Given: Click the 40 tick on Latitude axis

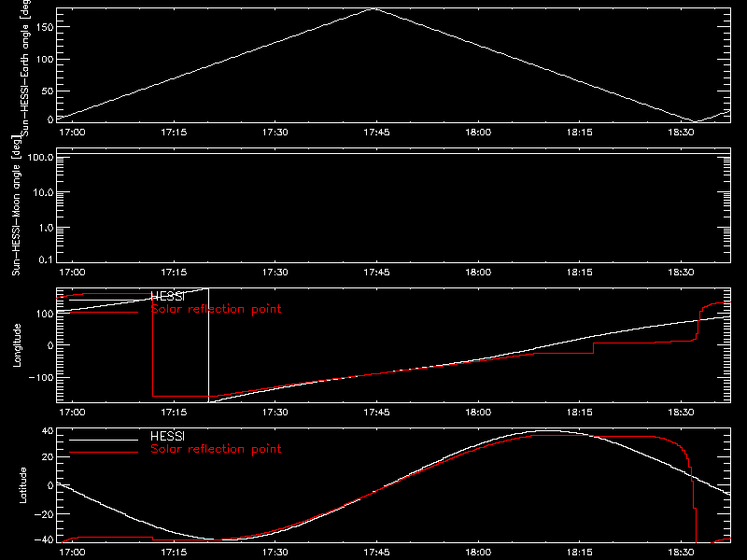Looking at the screenshot, I should [48, 431].
